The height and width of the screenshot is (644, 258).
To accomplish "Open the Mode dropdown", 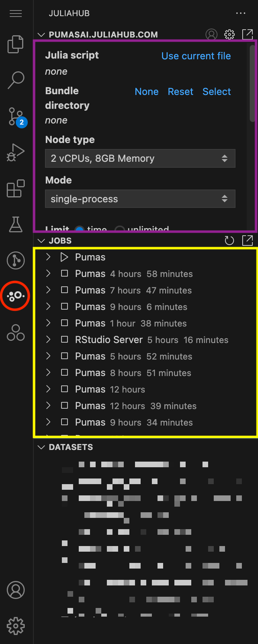I will click(x=140, y=199).
